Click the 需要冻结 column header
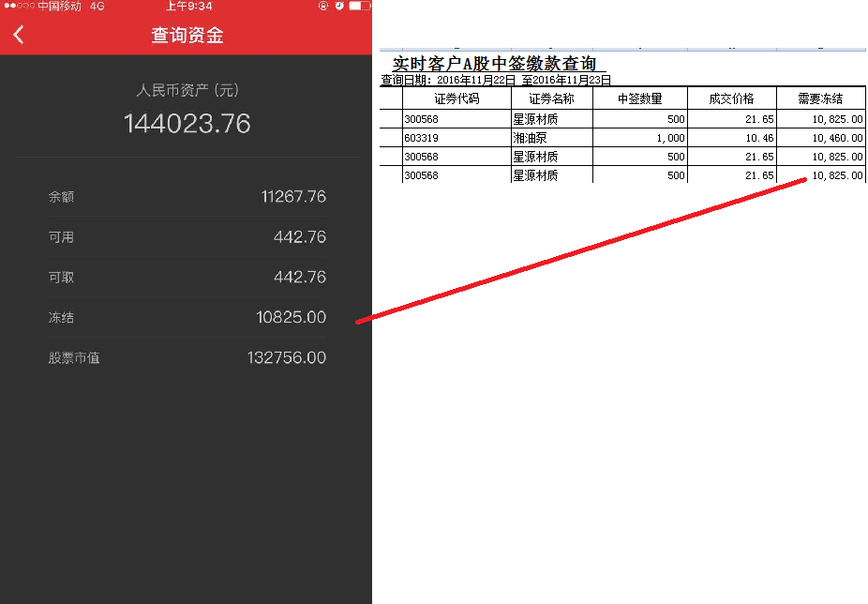The height and width of the screenshot is (604, 868). (820, 98)
